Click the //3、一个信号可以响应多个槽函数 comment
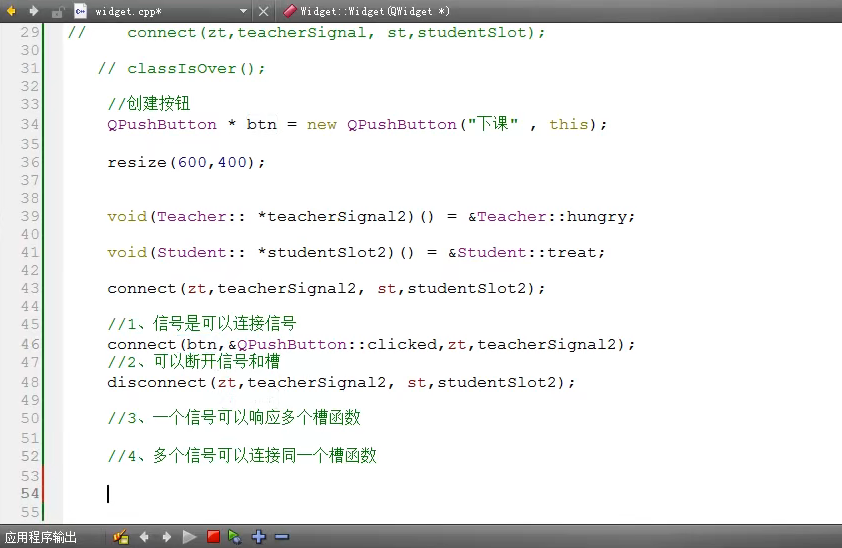Screen dimensions: 842x548 pyautogui.click(x=234, y=418)
